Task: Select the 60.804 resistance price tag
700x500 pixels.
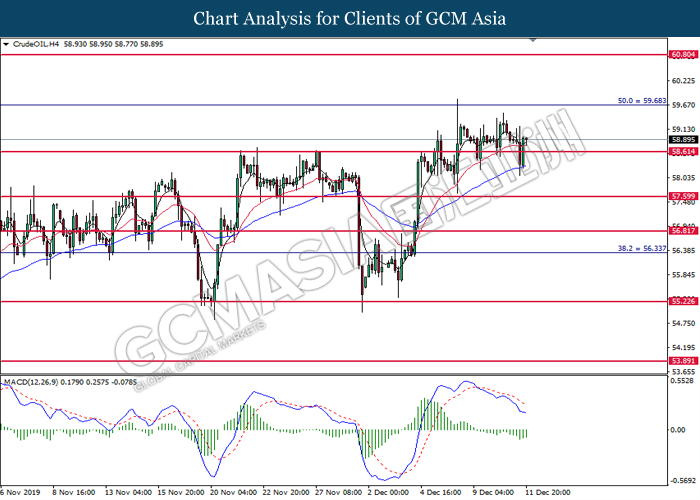Action: click(x=683, y=55)
